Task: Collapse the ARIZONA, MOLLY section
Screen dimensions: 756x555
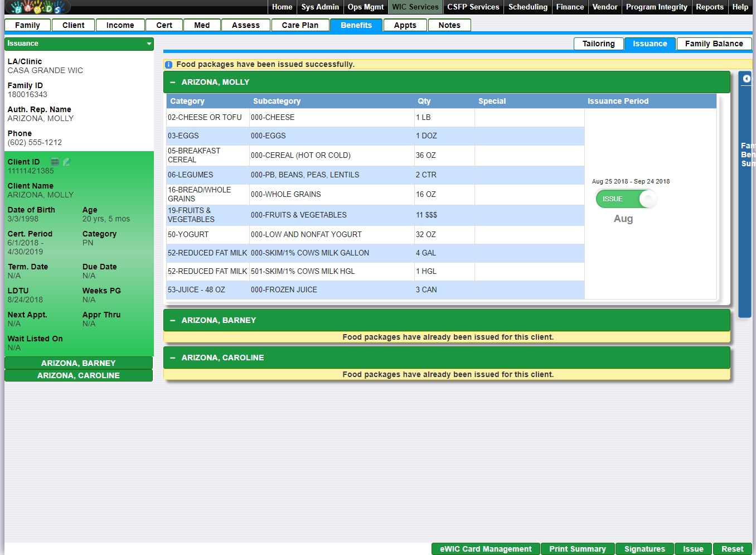Action: tap(173, 82)
